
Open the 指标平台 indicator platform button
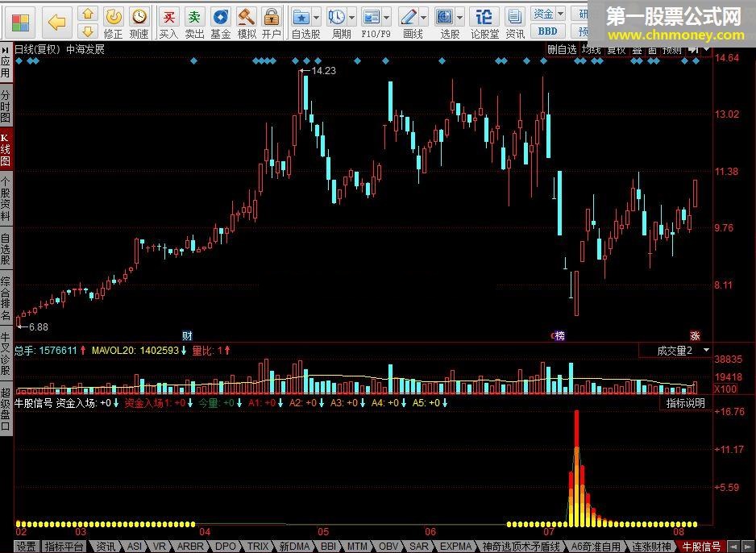64,547
